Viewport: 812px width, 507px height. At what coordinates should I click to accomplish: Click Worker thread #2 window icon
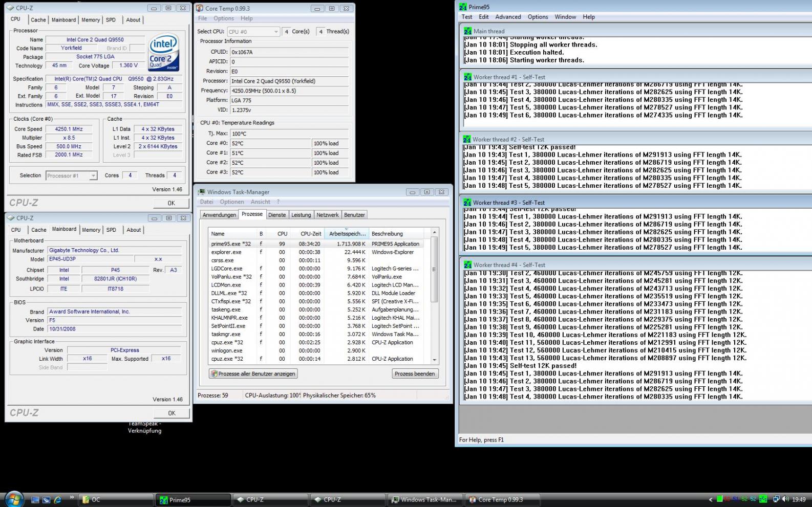coord(467,139)
